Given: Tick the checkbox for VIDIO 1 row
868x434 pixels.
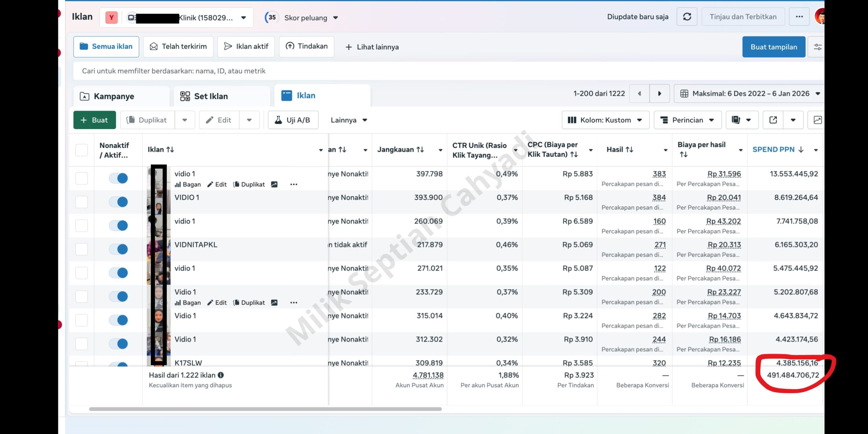Looking at the screenshot, I should [x=81, y=202].
